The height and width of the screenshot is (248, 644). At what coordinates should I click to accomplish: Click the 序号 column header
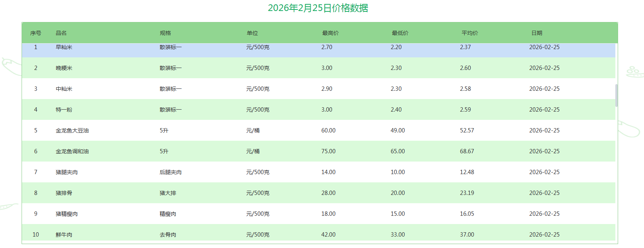coord(36,33)
